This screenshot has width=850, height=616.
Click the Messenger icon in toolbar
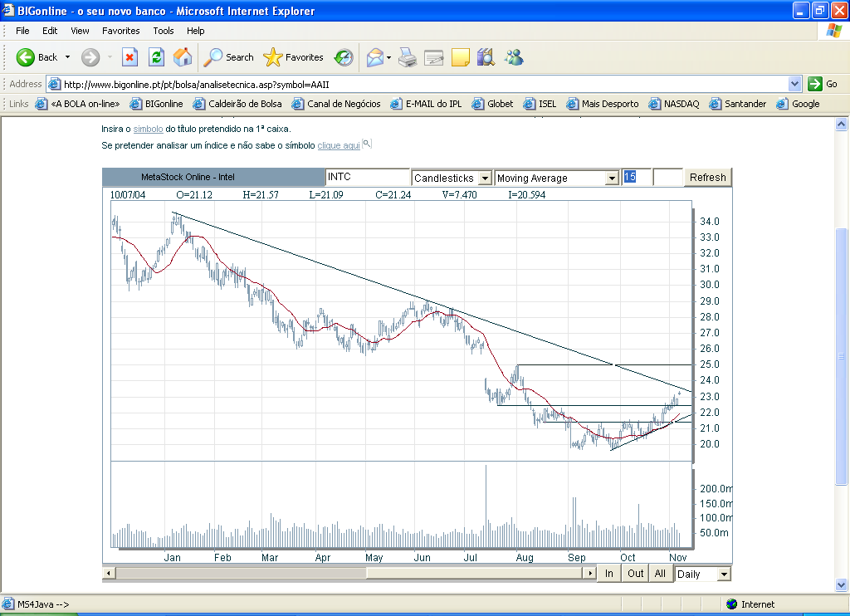point(514,57)
